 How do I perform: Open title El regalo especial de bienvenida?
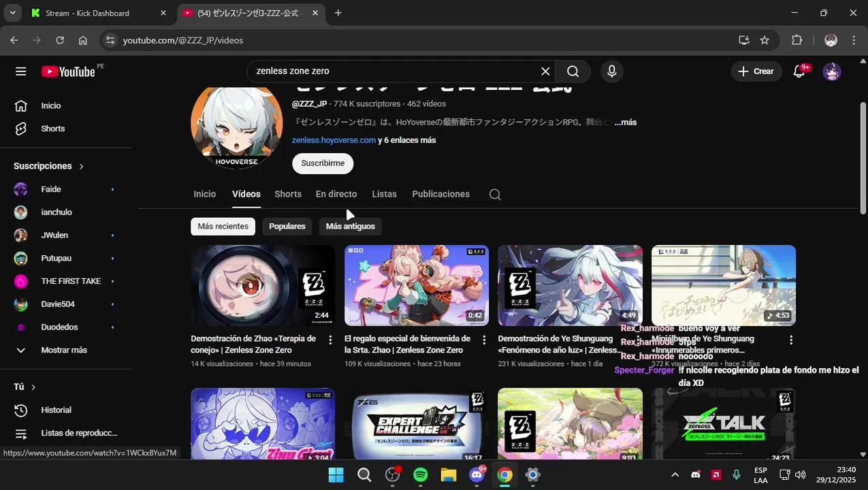[407, 344]
